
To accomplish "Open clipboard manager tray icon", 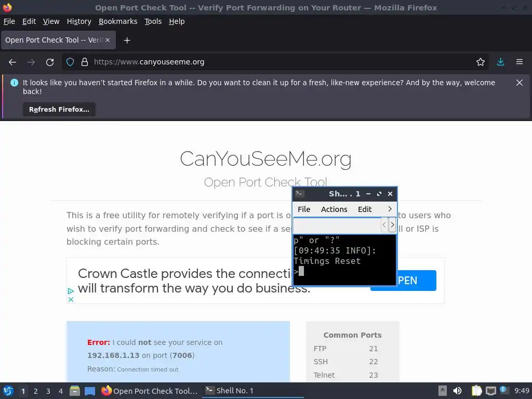I will 476,391.
